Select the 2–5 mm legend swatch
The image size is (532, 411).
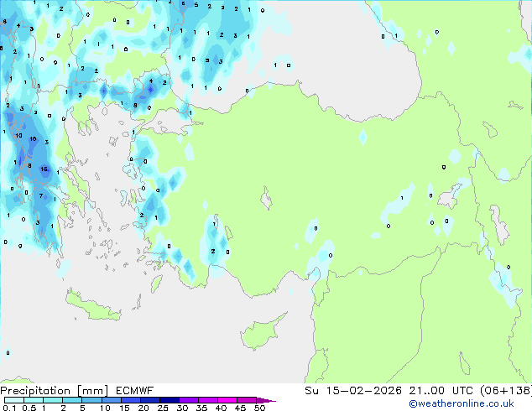point(72,400)
